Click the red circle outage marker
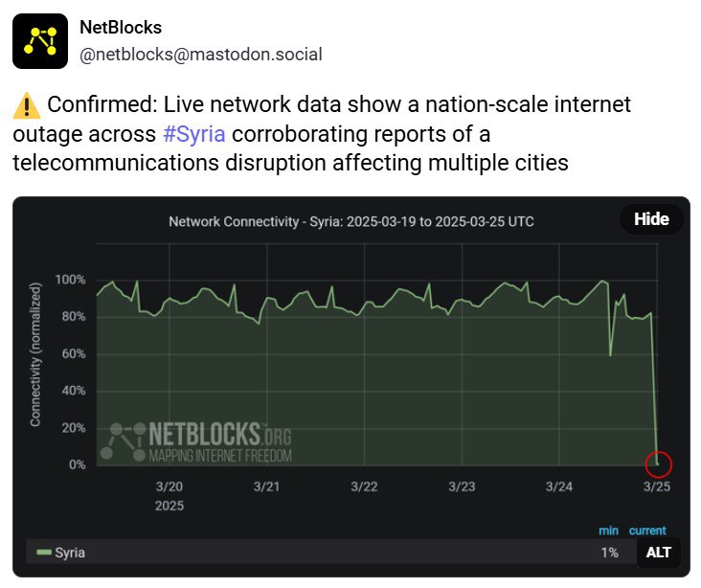This screenshot has height=588, width=701. [x=659, y=464]
